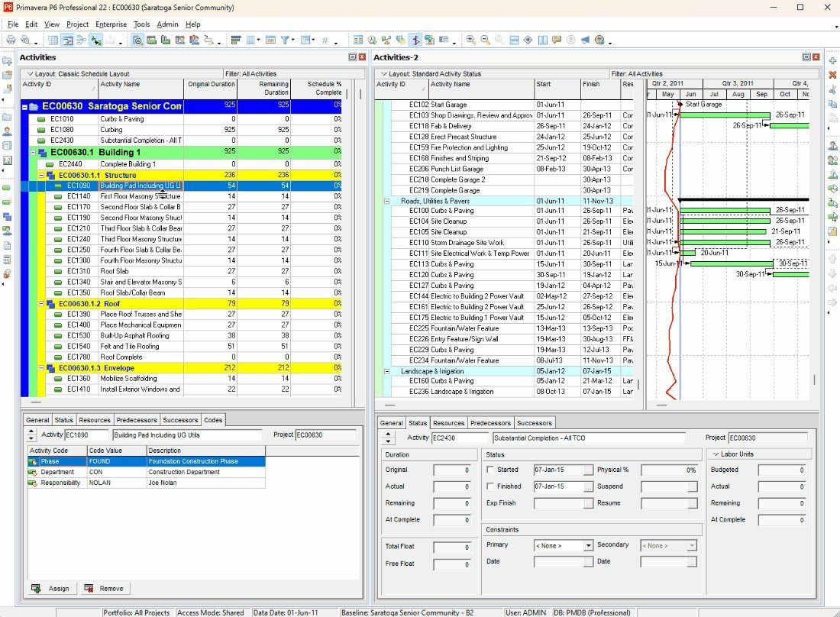Click the Activity Usage Profile icon
Screen dimensions: 840x617
pyautogui.click(x=166, y=40)
